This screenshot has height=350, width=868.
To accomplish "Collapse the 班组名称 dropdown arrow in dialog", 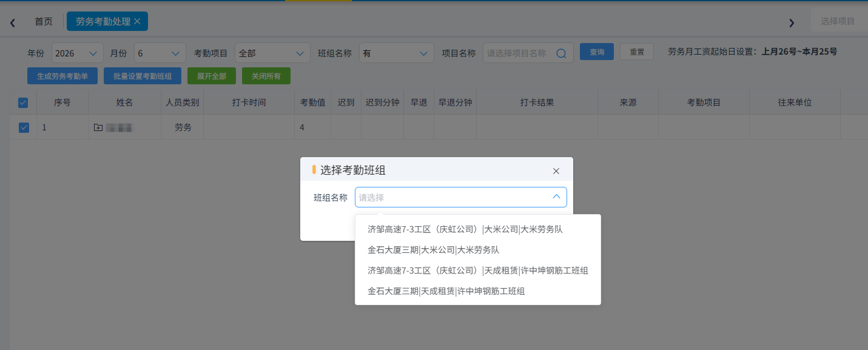I will 556,197.
